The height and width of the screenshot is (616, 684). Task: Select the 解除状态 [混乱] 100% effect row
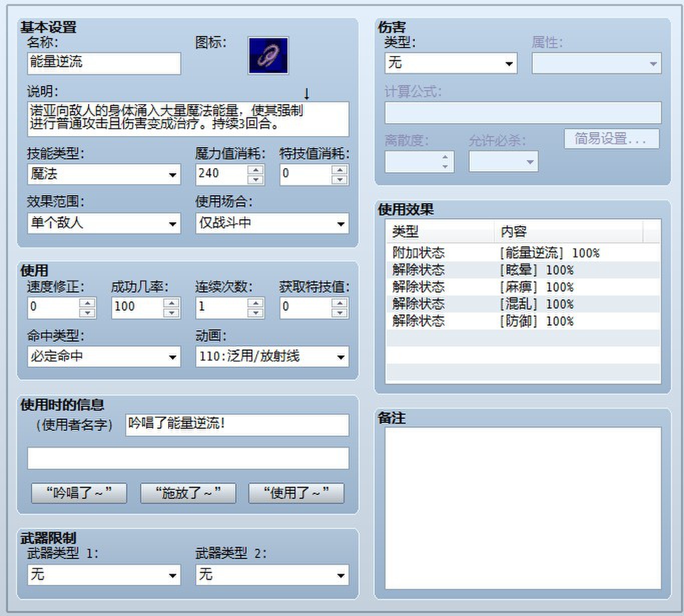[523, 304]
